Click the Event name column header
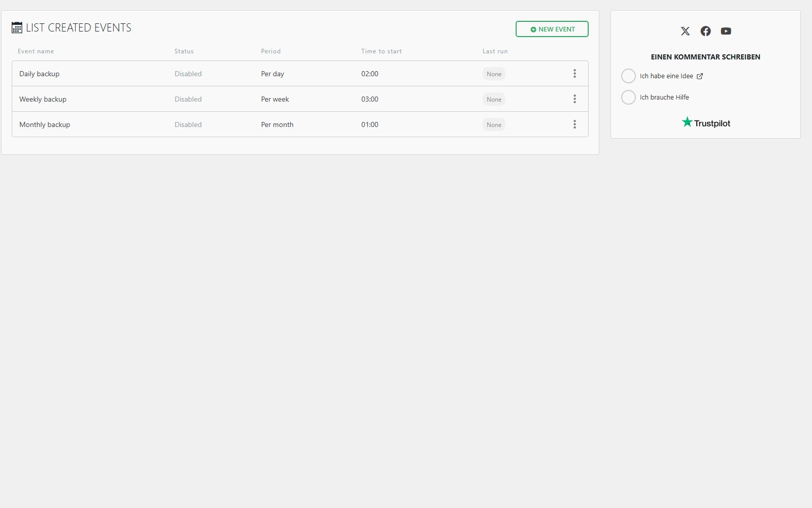 36,51
